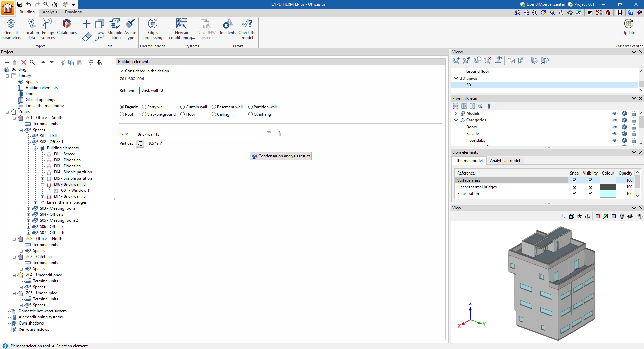
Task: Select the Party wall radio button
Action: tap(144, 107)
